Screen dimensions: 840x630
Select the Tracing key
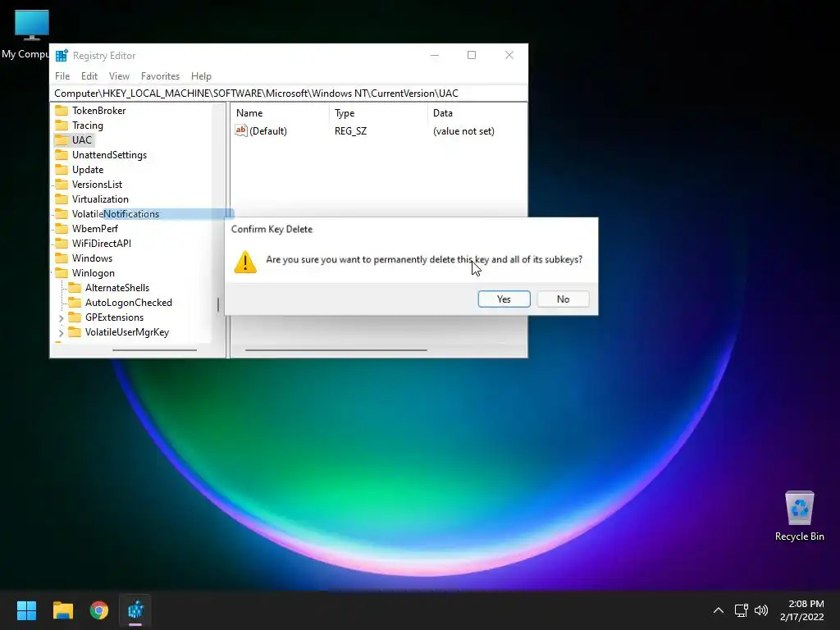(x=87, y=126)
